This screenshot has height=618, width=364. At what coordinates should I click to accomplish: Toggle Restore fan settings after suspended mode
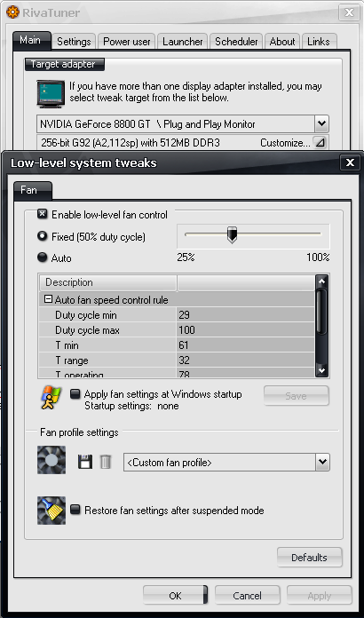[x=75, y=510]
